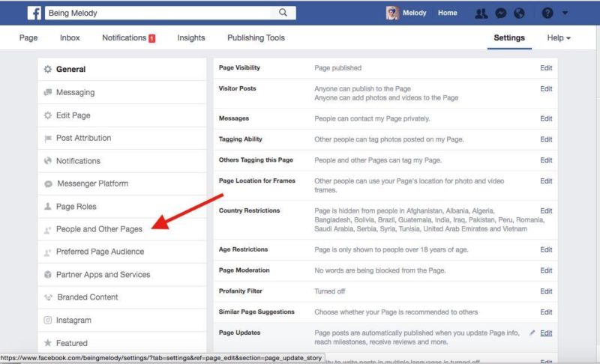This screenshot has width=600, height=364.
Task: Click the Partner Apps cube icon
Action: 47,274
